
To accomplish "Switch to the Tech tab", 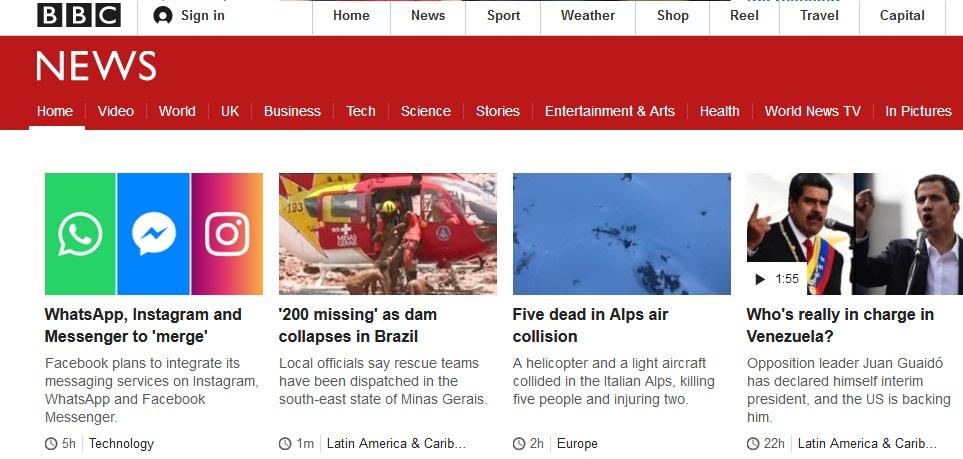I will 361,111.
